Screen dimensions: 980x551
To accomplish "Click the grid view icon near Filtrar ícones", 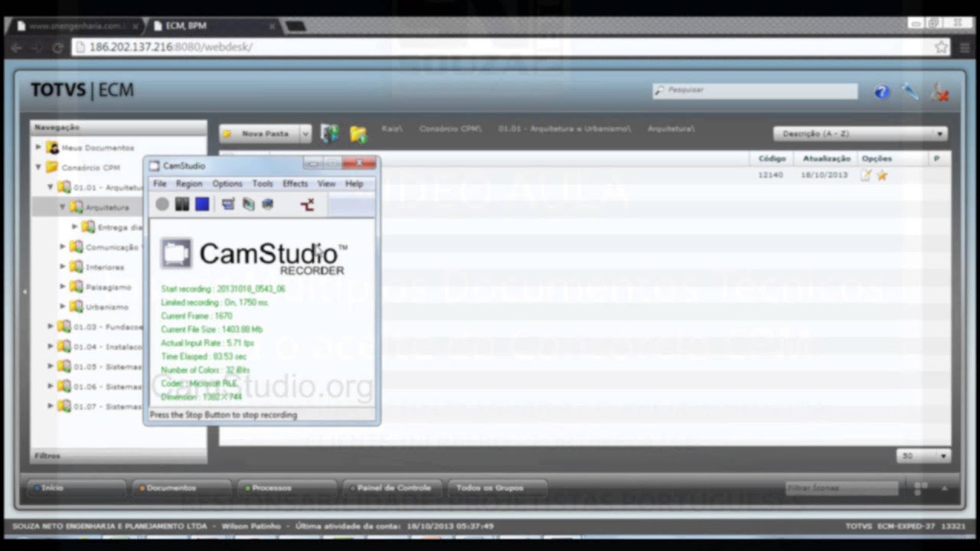I will [x=921, y=487].
